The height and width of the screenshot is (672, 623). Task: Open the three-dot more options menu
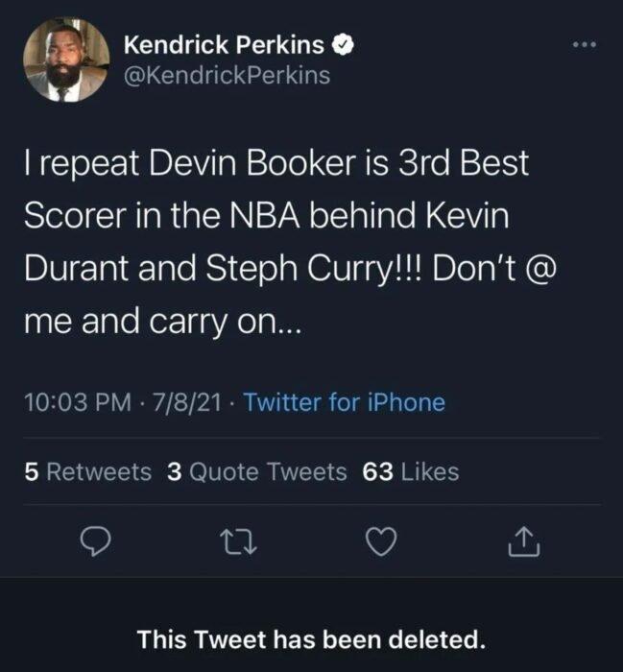click(584, 44)
